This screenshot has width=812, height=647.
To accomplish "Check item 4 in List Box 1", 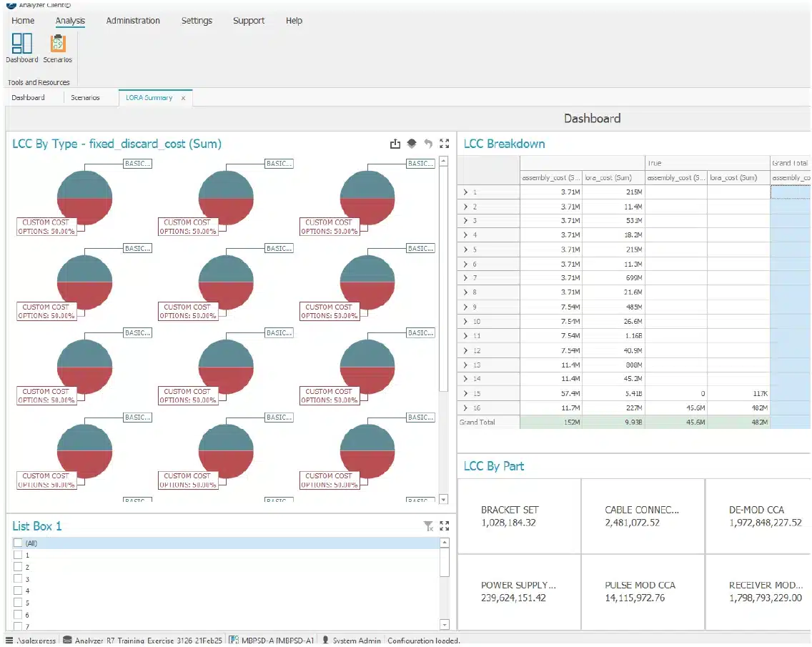I will [18, 591].
